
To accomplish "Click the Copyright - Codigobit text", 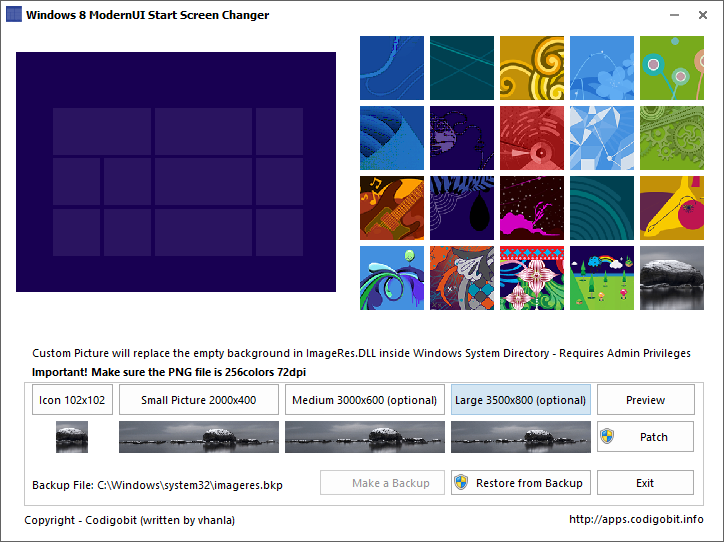I will [129, 520].
